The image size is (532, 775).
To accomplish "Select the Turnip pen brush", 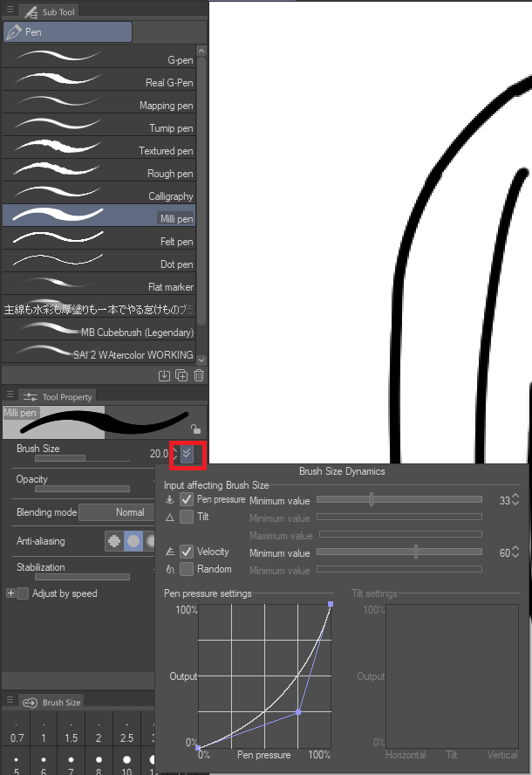I will (x=99, y=125).
